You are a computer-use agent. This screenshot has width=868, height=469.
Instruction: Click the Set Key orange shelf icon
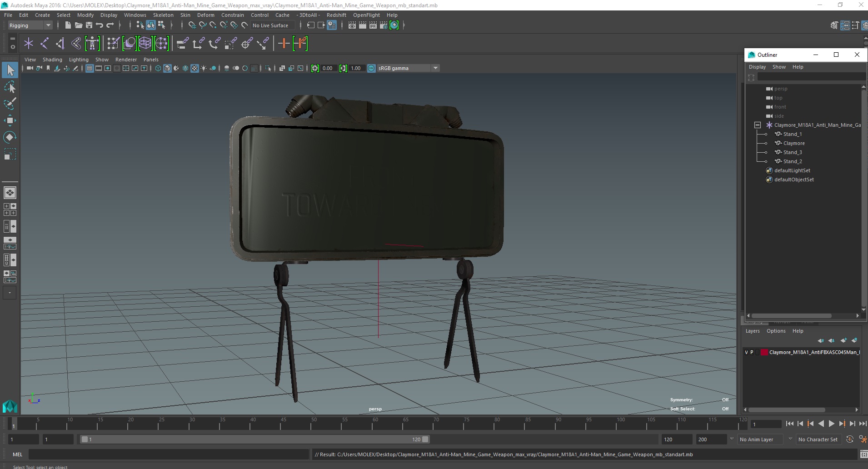point(284,44)
